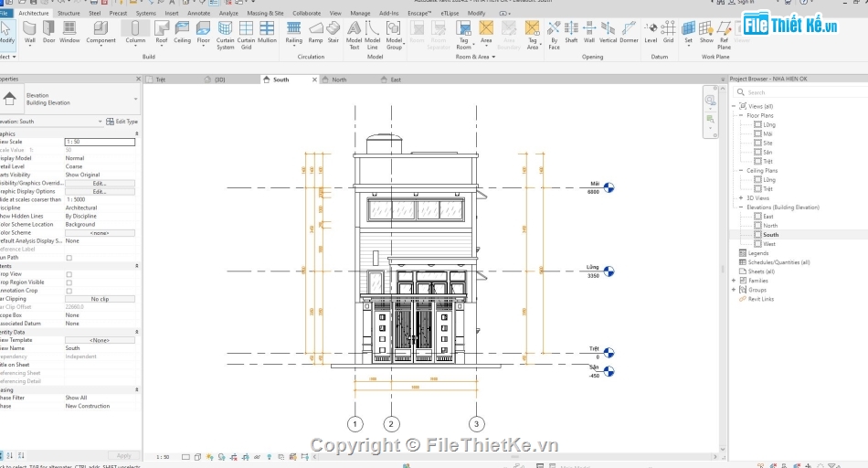The image size is (868, 468).
Task: Switch to the North view tab
Action: pyautogui.click(x=339, y=80)
